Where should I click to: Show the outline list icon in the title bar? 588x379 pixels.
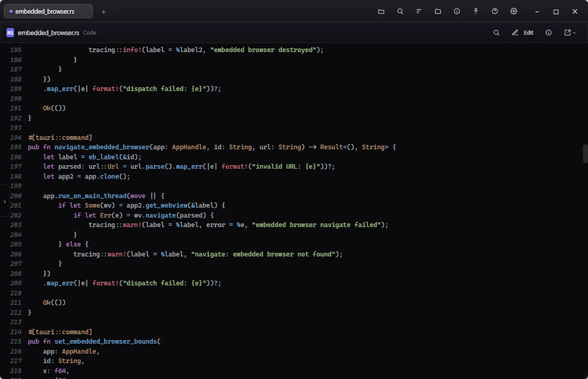pyautogui.click(x=419, y=11)
